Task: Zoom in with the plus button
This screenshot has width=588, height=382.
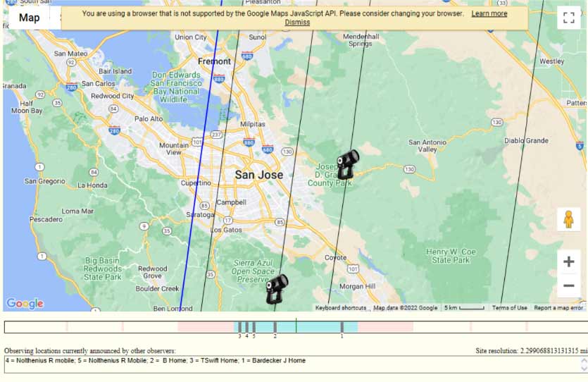Action: tap(568, 261)
